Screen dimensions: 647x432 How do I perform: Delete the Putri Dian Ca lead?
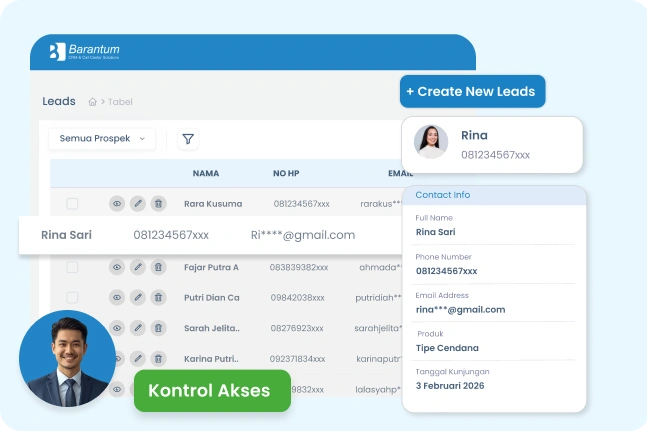[158, 297]
